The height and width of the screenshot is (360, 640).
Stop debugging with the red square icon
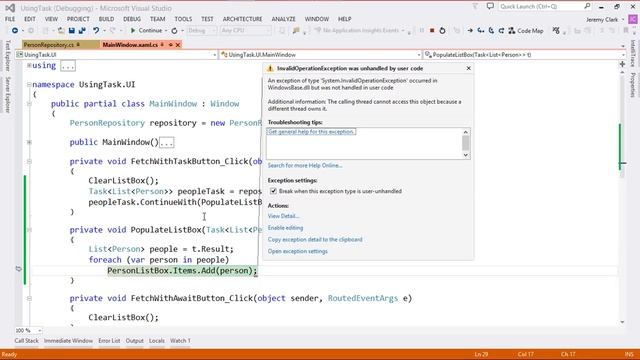click(x=432, y=31)
